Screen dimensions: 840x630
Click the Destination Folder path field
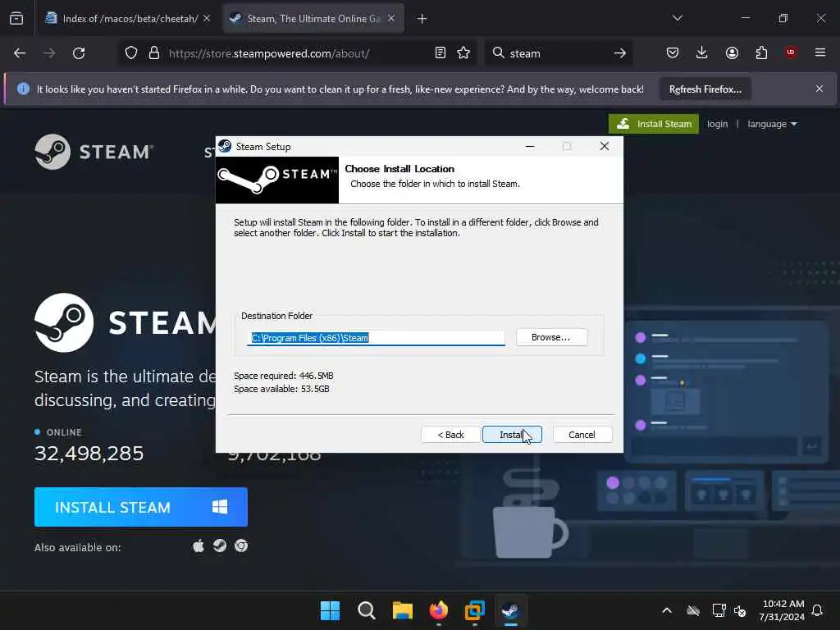[x=376, y=337]
